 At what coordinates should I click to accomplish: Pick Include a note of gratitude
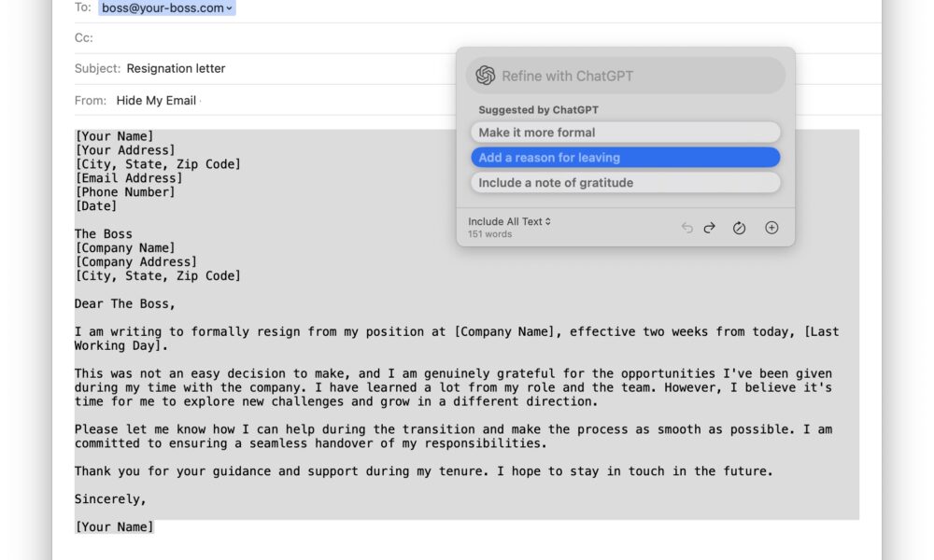click(626, 183)
